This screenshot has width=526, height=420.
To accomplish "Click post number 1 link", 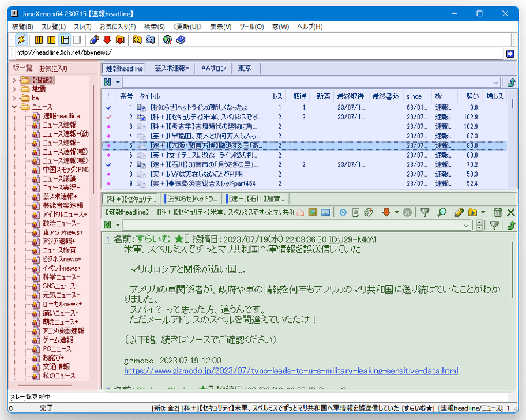I will [108, 239].
